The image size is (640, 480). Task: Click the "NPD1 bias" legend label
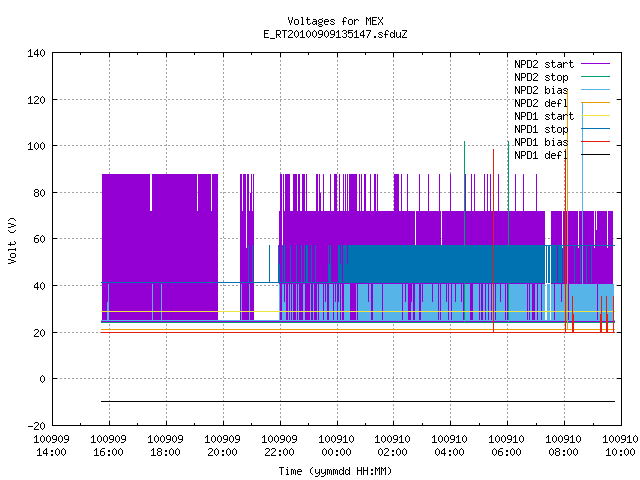point(541,142)
